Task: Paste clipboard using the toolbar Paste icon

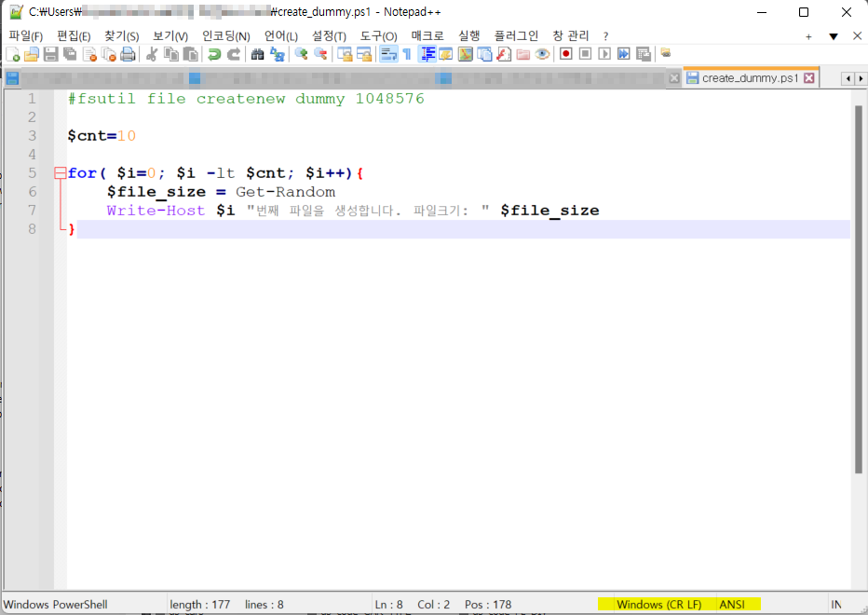Action: coord(190,54)
